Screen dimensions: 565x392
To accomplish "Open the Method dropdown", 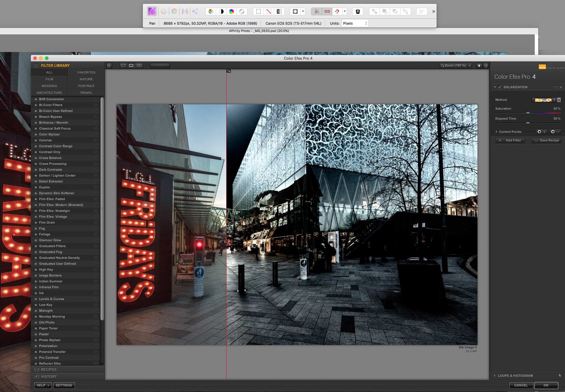I will tap(546, 100).
